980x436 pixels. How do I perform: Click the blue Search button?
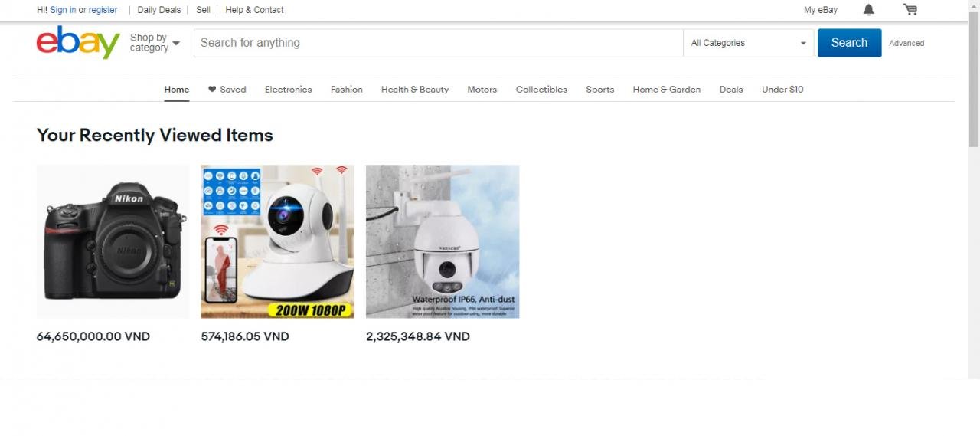849,43
